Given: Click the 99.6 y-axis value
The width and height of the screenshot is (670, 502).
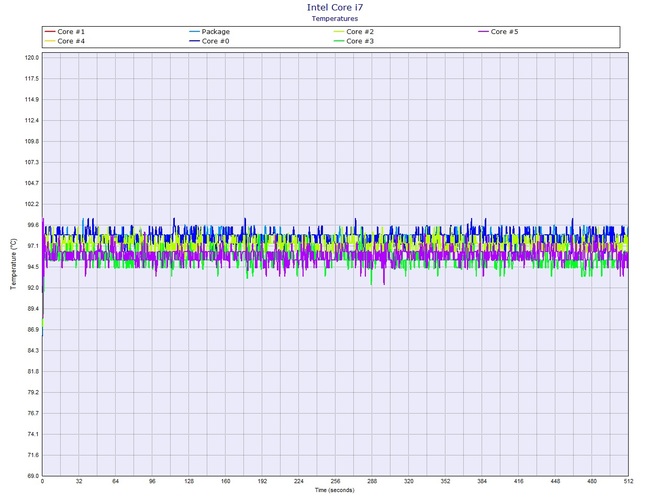Looking at the screenshot, I should tap(32, 225).
